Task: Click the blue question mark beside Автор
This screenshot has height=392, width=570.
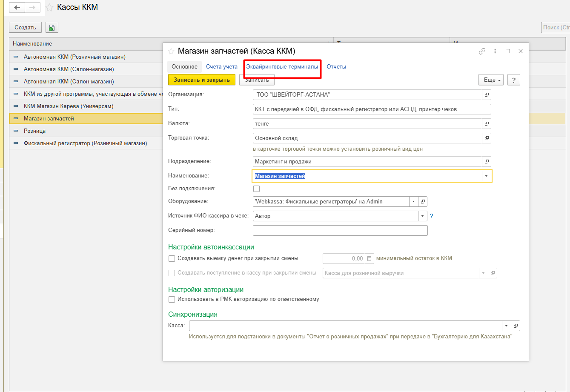Action: tap(431, 216)
